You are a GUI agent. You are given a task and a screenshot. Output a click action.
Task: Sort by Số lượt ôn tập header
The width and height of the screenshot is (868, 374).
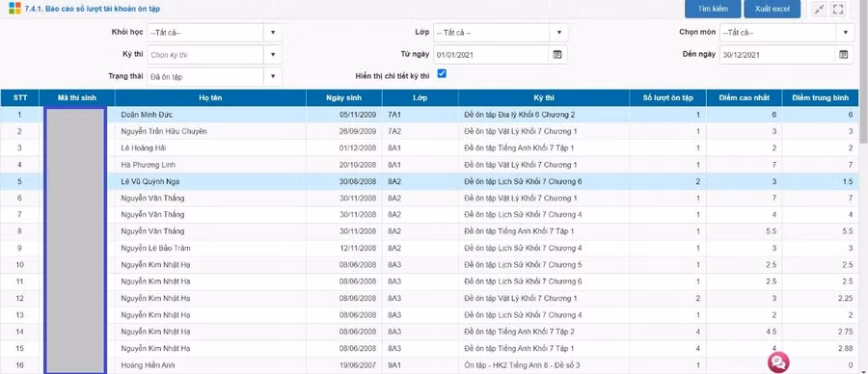(x=668, y=97)
